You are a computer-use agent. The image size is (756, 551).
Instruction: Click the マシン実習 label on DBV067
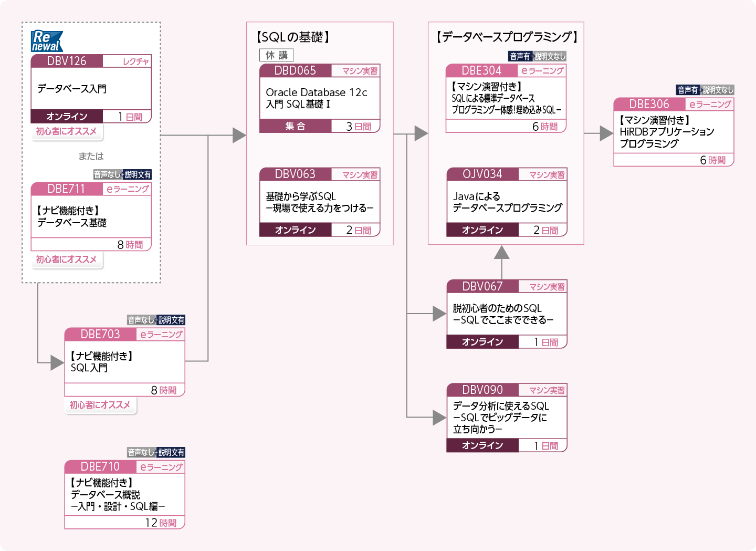click(x=547, y=287)
